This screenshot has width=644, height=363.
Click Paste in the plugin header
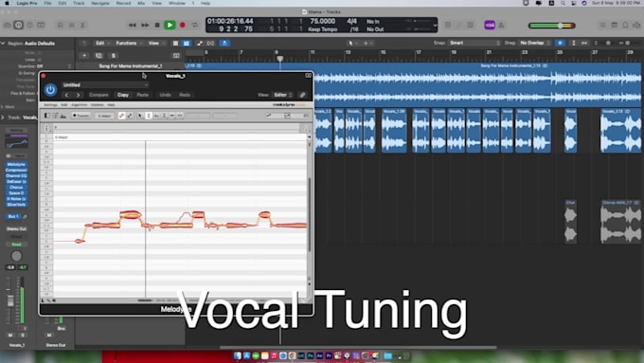(142, 95)
